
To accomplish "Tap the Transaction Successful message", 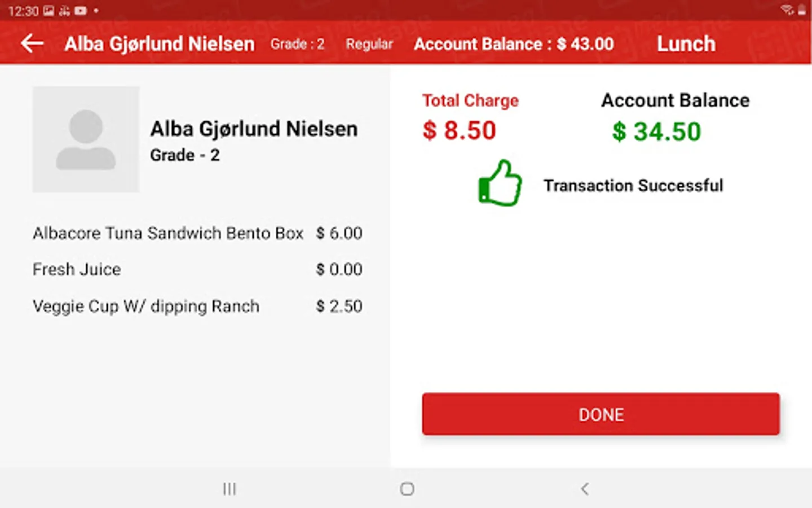I will [x=633, y=186].
